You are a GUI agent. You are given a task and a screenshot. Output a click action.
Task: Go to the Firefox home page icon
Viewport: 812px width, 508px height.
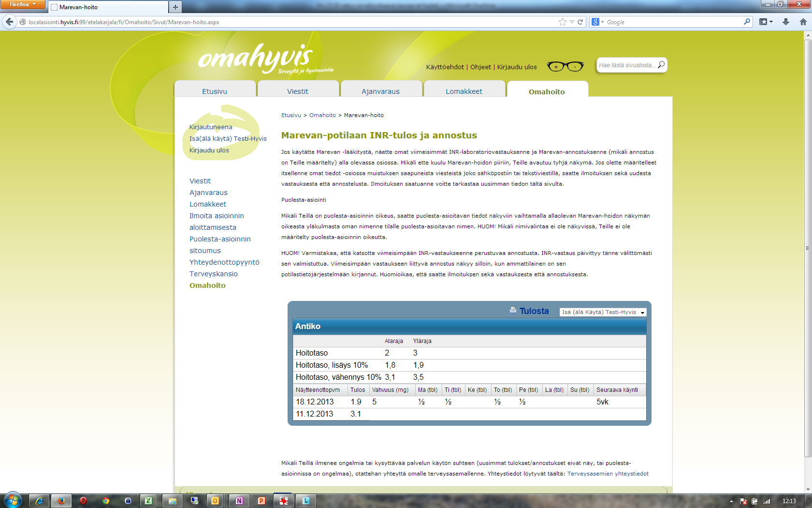(x=803, y=22)
